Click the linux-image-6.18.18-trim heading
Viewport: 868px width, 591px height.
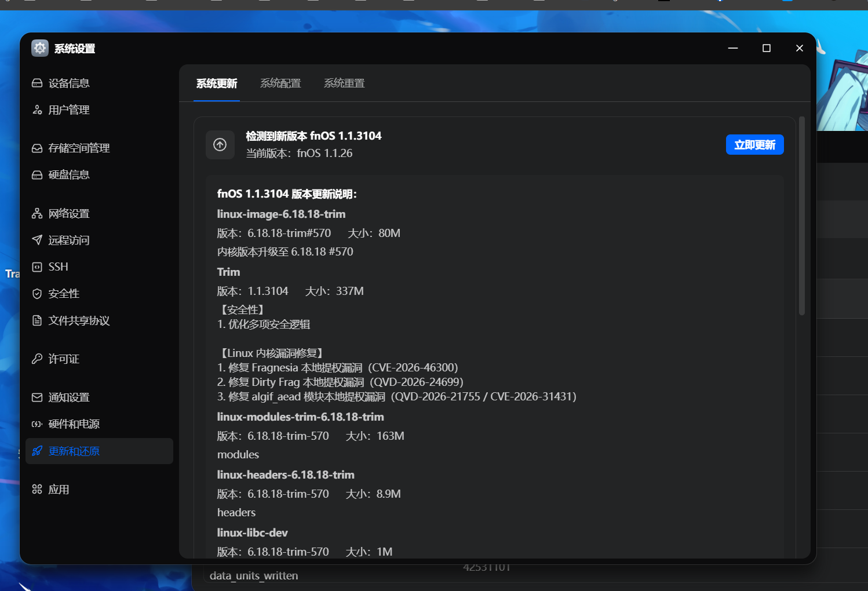tap(281, 214)
